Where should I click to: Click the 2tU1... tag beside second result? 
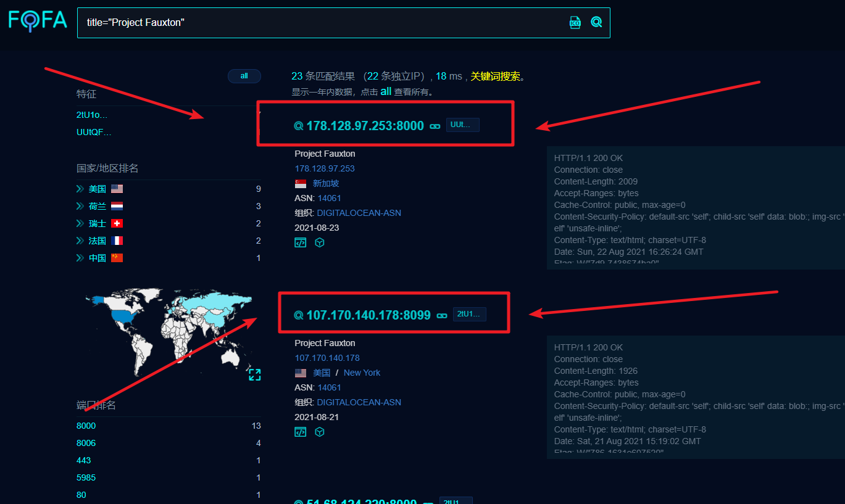(469, 313)
